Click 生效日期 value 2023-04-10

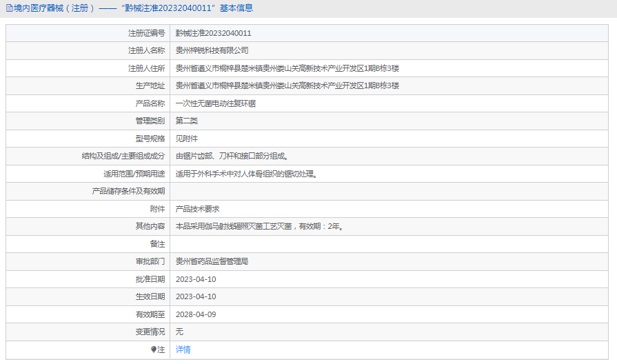pos(196,296)
